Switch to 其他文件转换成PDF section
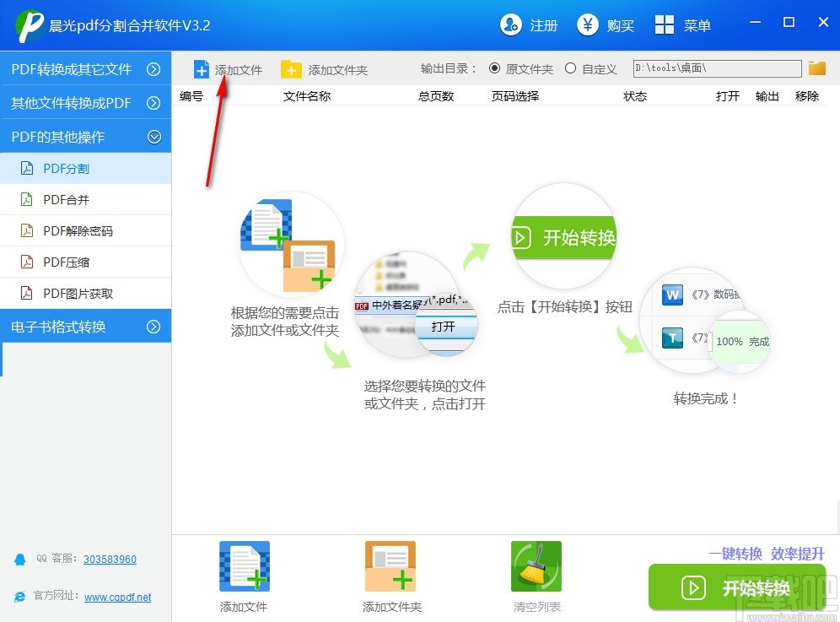The width and height of the screenshot is (840, 622). [72, 103]
